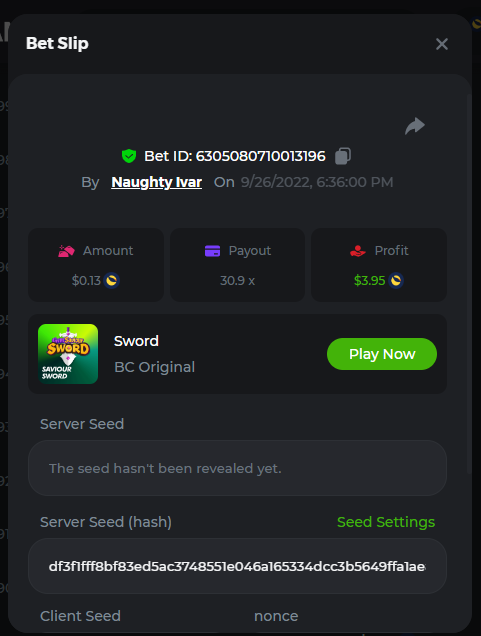Select the Server Seed hash field
The image size is (481, 636).
click(x=237, y=566)
